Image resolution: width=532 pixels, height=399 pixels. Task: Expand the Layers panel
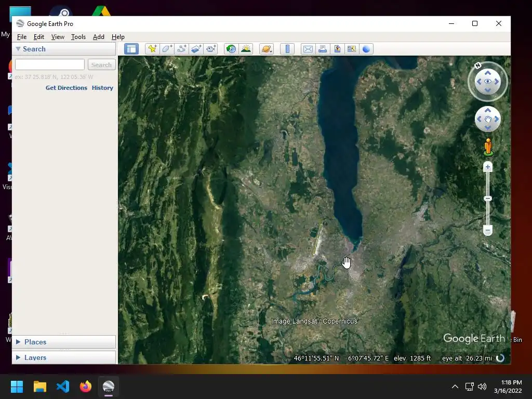coord(18,357)
